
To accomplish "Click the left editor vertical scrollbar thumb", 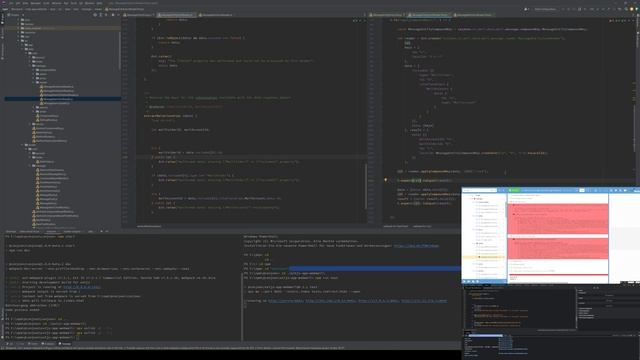I will coord(366,186).
